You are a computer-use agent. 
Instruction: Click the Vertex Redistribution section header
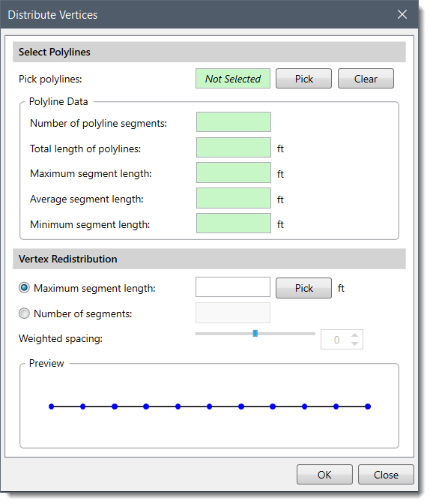pos(209,259)
